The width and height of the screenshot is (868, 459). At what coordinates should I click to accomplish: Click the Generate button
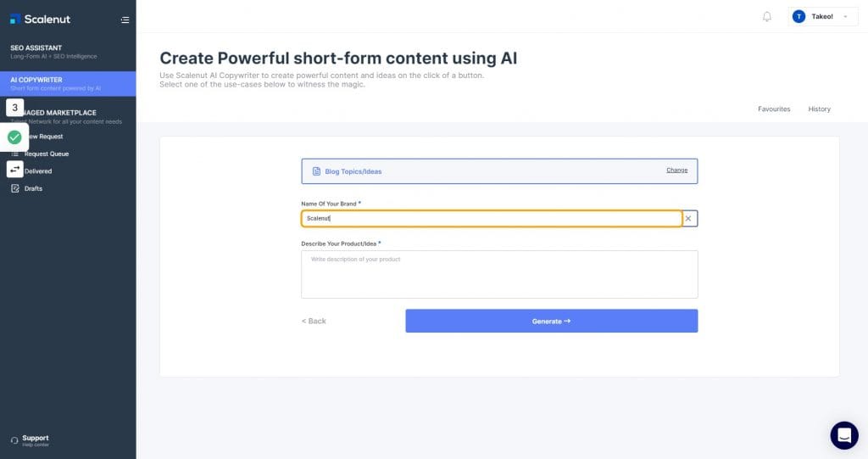[x=551, y=321]
